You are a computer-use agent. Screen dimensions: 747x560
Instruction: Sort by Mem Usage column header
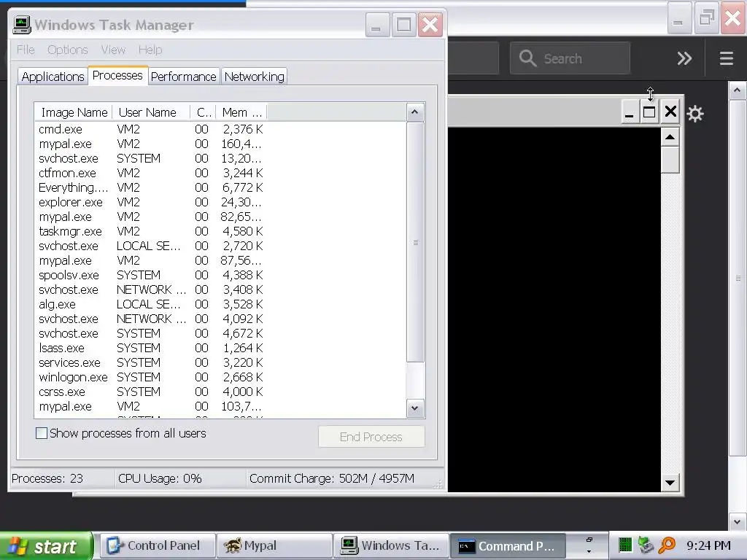click(x=242, y=112)
